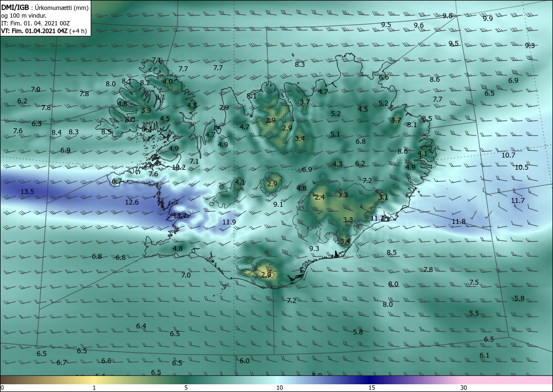Image resolution: width=553 pixels, height=392 pixels.
Task: Click the 6.0 value near the bottom
Action: tap(244, 361)
